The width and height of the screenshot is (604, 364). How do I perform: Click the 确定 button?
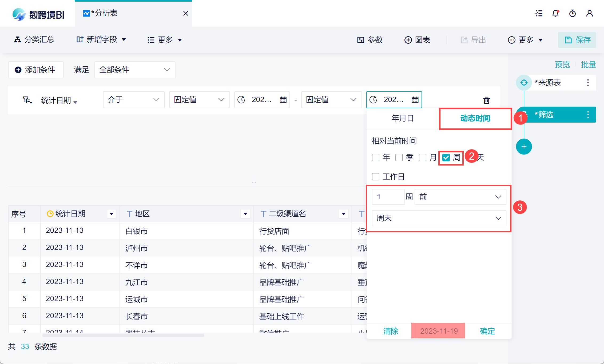[487, 331]
